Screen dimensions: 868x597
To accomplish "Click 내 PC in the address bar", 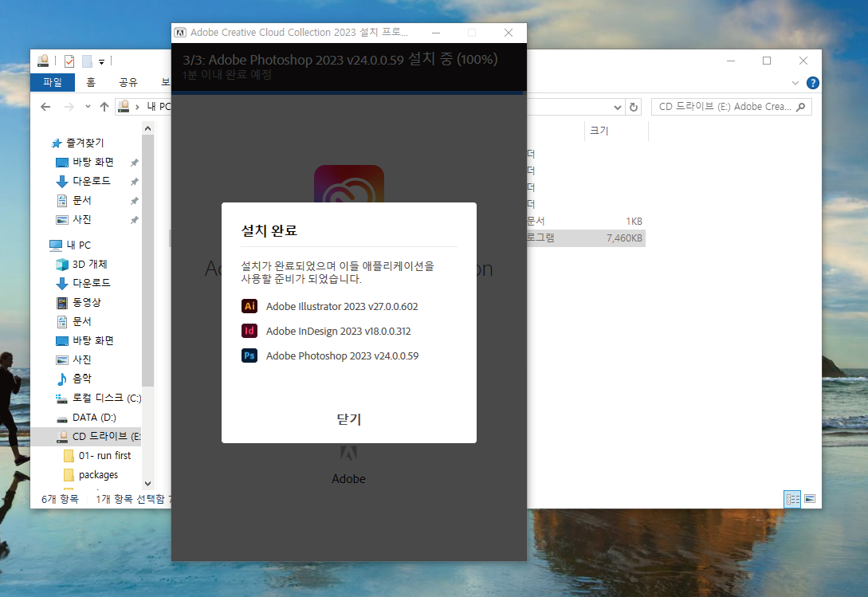I will click(x=159, y=106).
